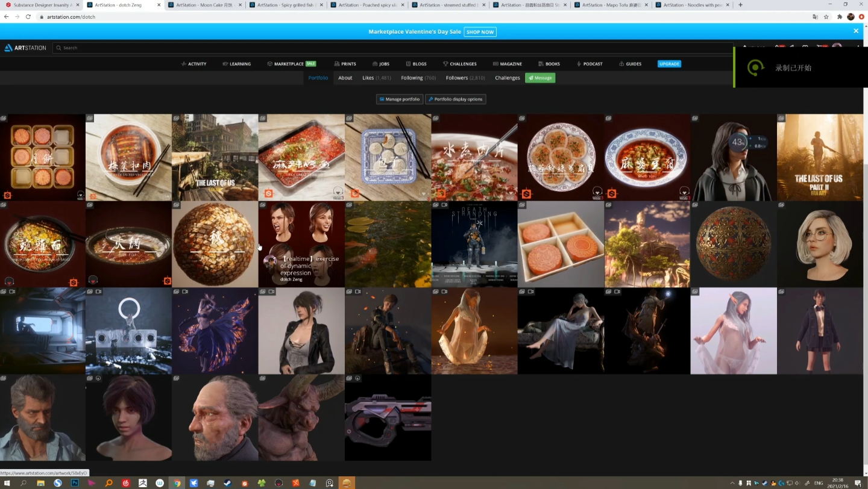Switch to Spicy grilled fish browser tab
Screen dimensions: 868x489
pos(285,5)
